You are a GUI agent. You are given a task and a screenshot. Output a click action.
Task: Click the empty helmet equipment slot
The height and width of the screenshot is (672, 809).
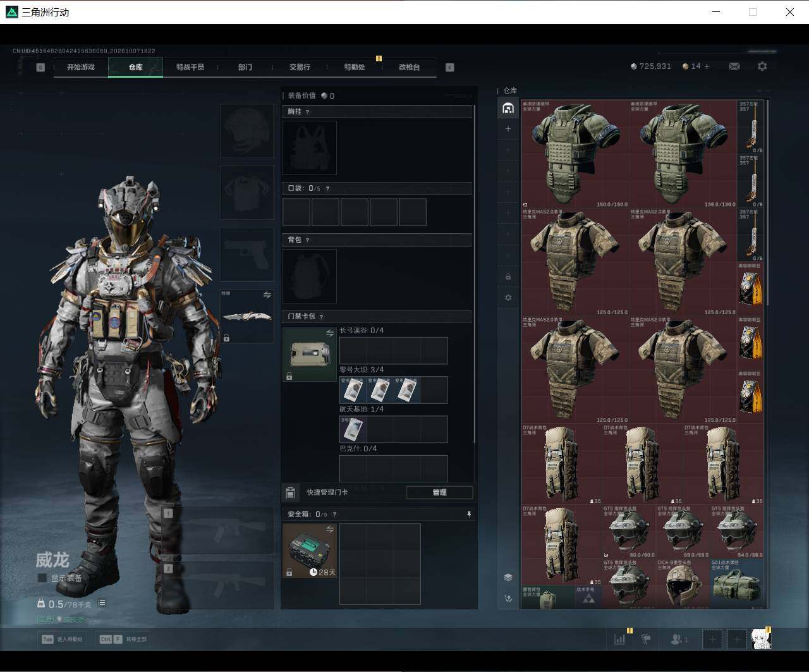(x=246, y=131)
